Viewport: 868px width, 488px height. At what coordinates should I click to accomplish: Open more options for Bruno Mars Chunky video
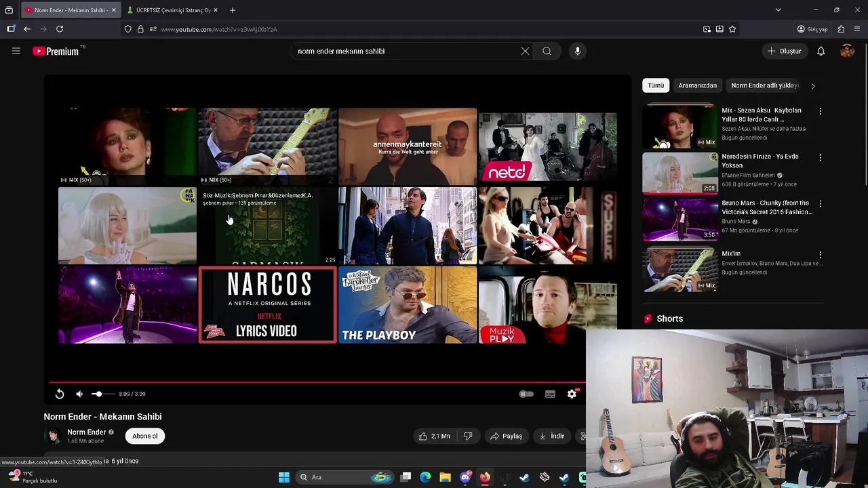[820, 204]
